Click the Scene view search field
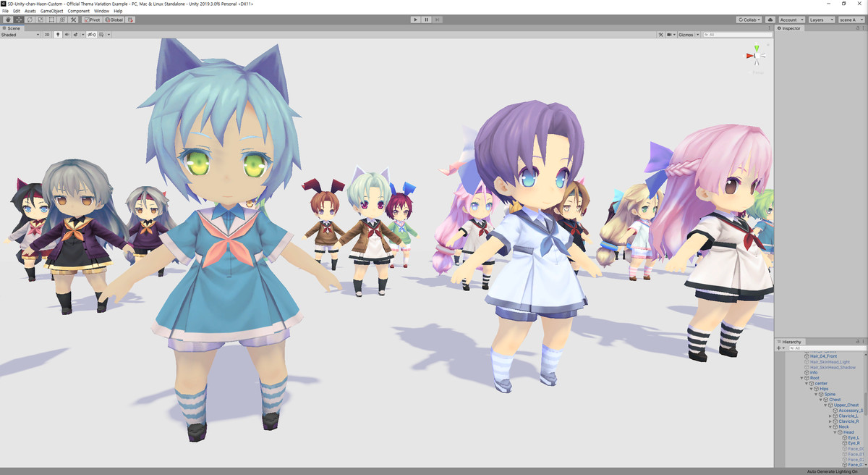This screenshot has width=868, height=475. (738, 35)
